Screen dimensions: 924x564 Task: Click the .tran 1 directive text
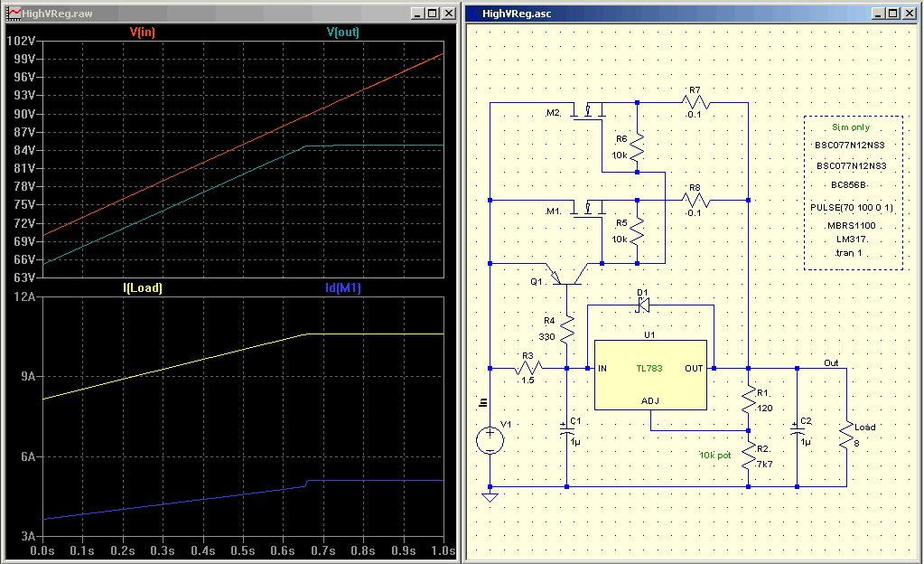[848, 253]
